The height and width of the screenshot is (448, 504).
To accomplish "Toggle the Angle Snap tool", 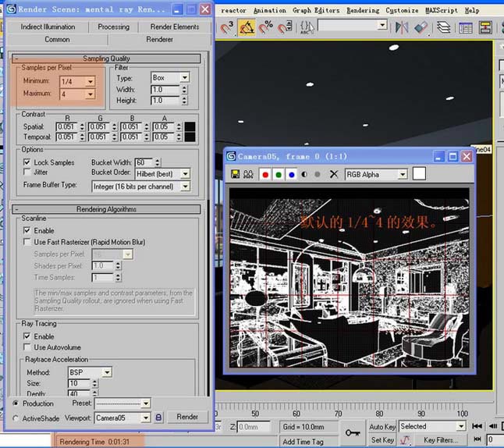I will coord(246,27).
